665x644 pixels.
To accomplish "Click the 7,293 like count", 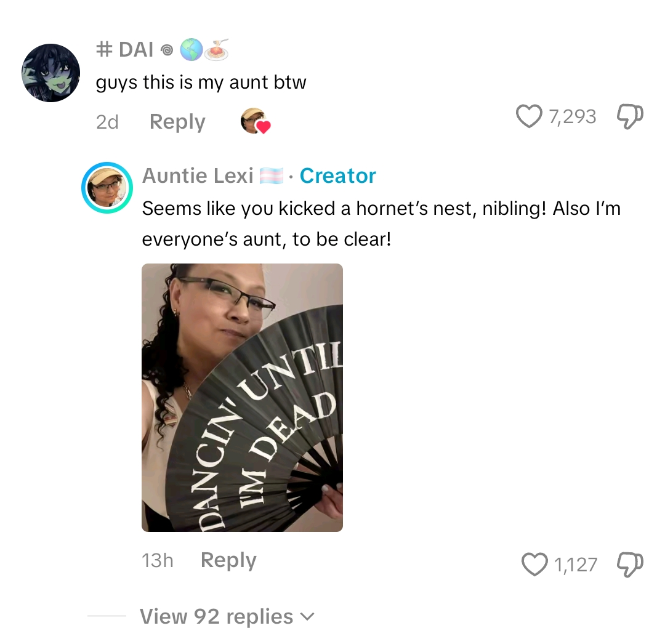I will [x=573, y=116].
